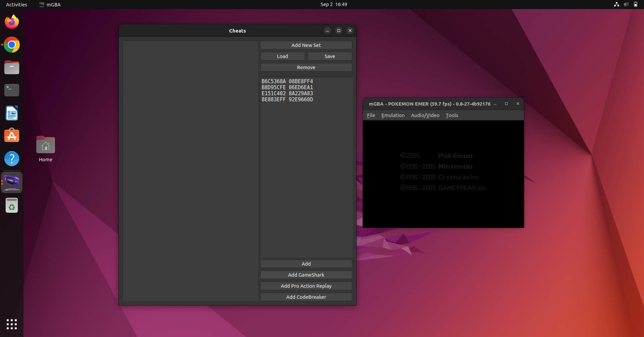The height and width of the screenshot is (337, 644).
Task: Open the Audio/Video menu
Action: pos(425,115)
